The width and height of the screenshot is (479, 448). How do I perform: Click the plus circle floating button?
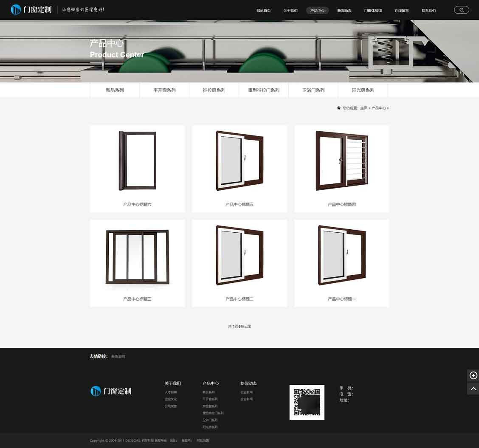pos(473,375)
